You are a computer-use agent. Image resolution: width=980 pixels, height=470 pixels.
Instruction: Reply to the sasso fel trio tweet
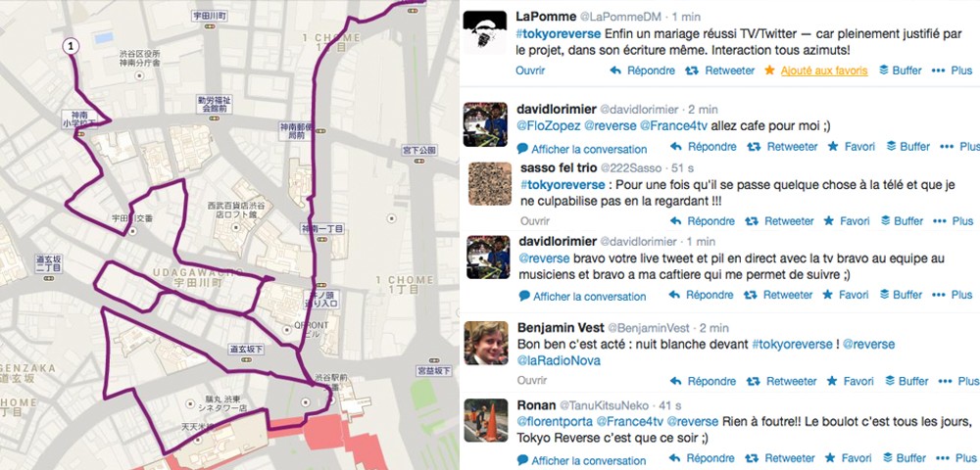(x=702, y=221)
